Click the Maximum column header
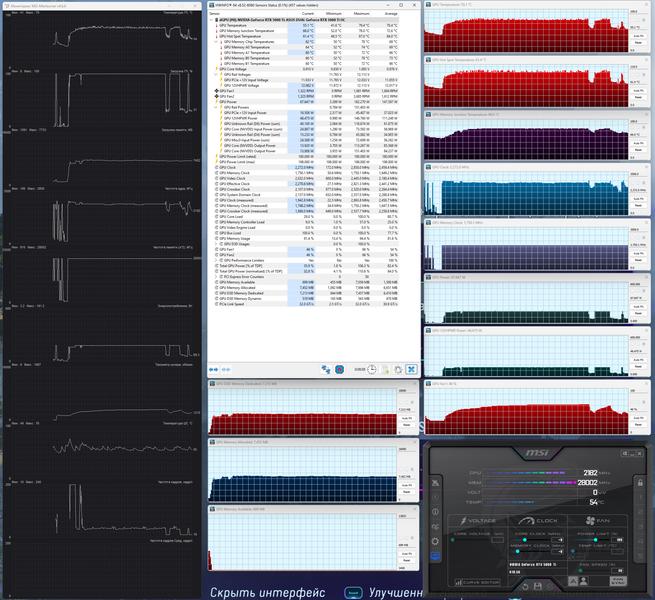This screenshot has width=655, height=600. [361, 14]
